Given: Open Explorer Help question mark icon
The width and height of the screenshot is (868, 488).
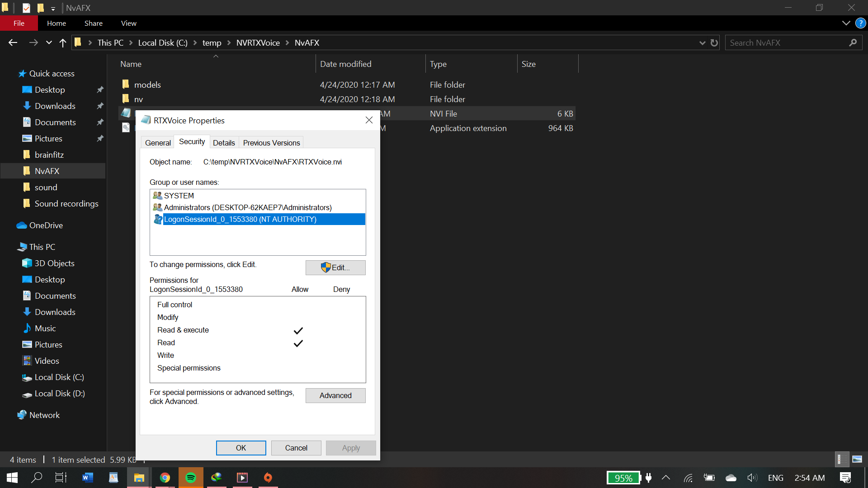Looking at the screenshot, I should 860,23.
